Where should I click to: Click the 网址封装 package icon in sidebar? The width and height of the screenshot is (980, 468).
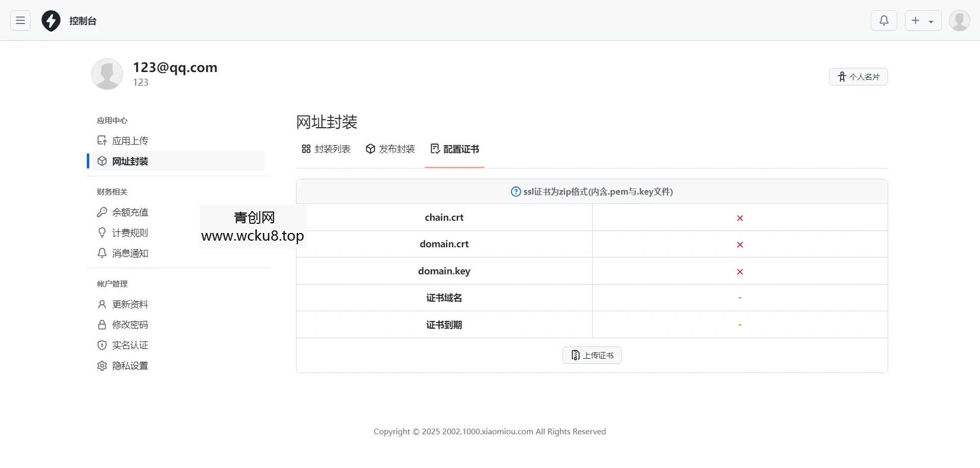[102, 161]
